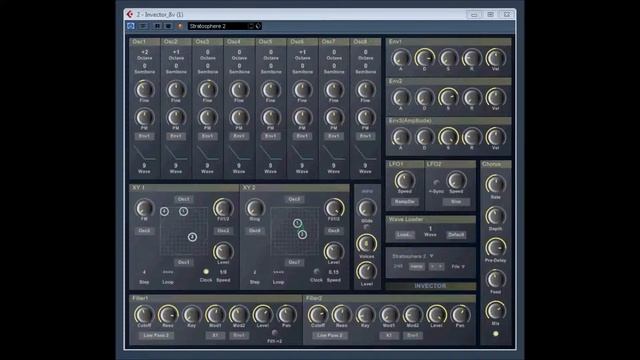Click the Chorus Depth knob
Viewport: 640px width, 360px height.
click(496, 216)
